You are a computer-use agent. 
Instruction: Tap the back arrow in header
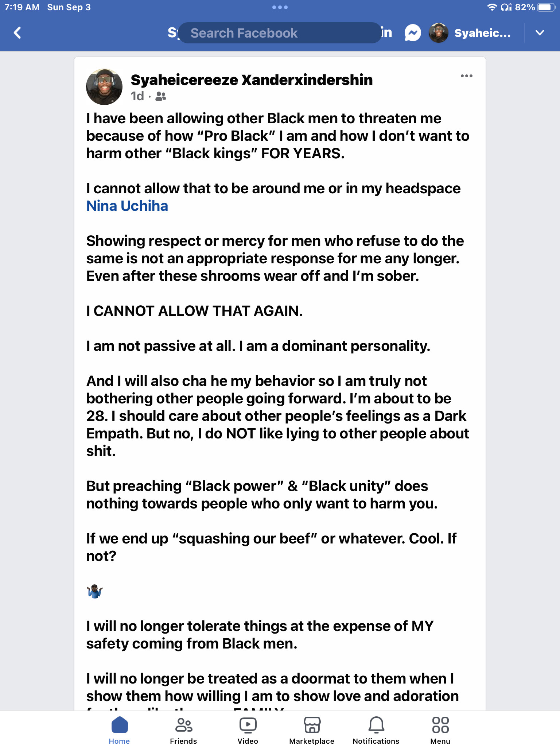(x=17, y=33)
